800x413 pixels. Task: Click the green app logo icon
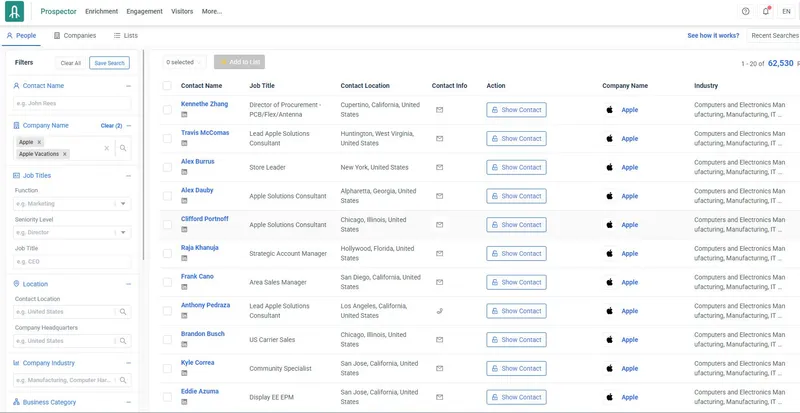[14, 11]
